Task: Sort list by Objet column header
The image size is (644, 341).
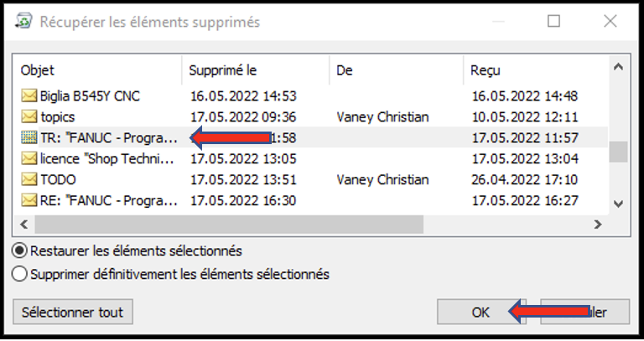Action: point(98,70)
